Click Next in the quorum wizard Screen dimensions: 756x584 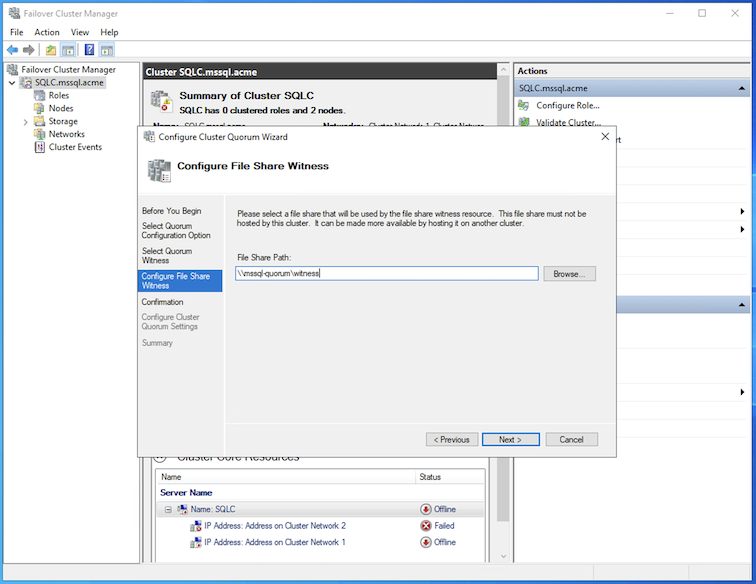pos(511,439)
